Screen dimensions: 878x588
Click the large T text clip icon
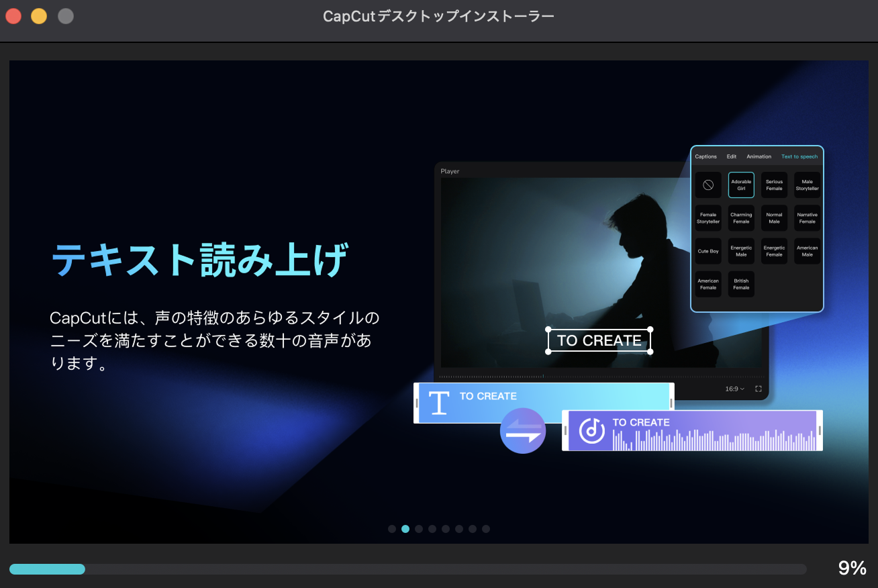pos(439,403)
